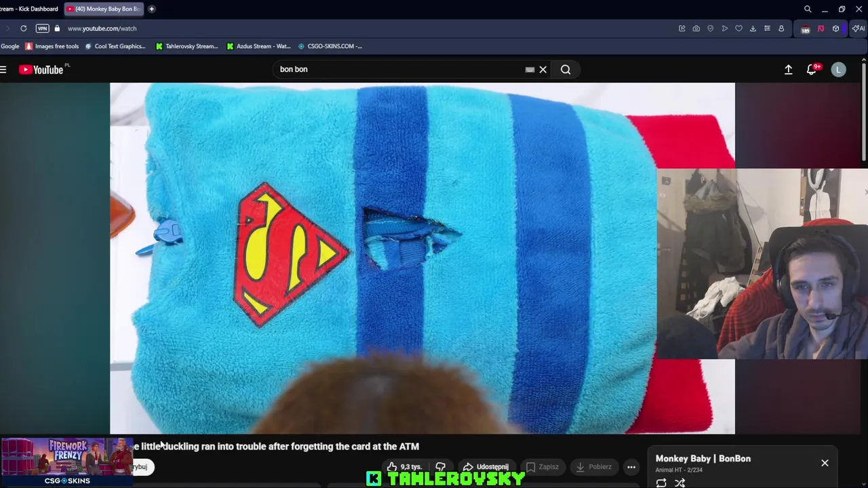Click the YouTube logo to go home
The image size is (868, 488).
pos(41,69)
